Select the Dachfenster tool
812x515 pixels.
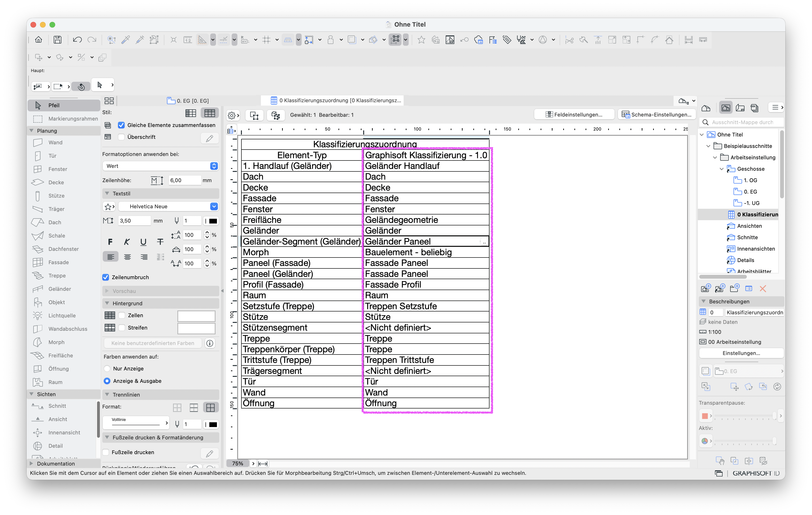tap(64, 249)
